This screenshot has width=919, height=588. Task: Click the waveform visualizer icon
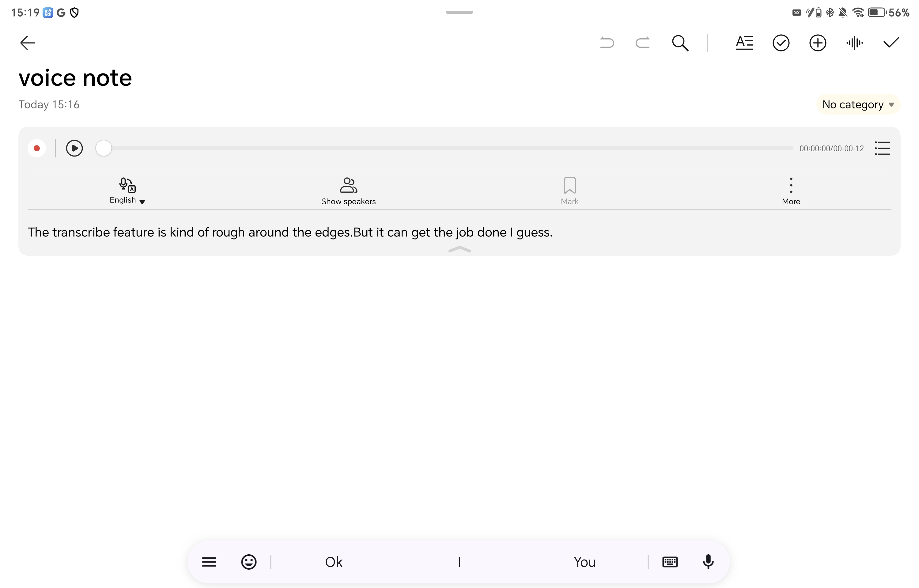pyautogui.click(x=855, y=42)
